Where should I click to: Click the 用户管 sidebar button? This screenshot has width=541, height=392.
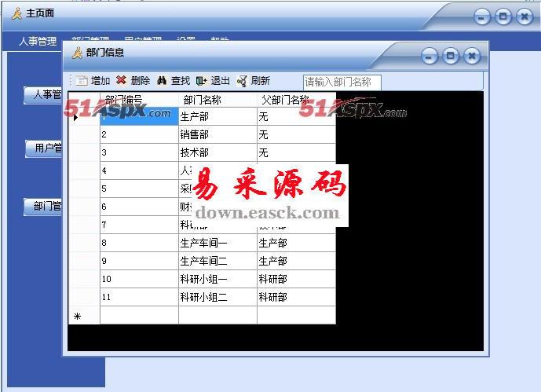tap(44, 148)
